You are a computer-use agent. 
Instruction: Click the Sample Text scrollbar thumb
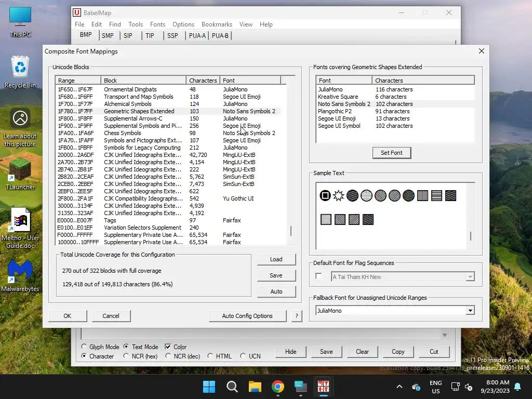point(471,236)
